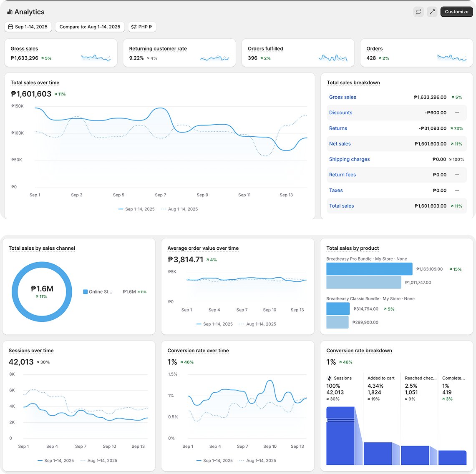Image resolution: width=476 pixels, height=474 pixels.
Task: Open the Total sales by product report title
Action: click(x=353, y=248)
